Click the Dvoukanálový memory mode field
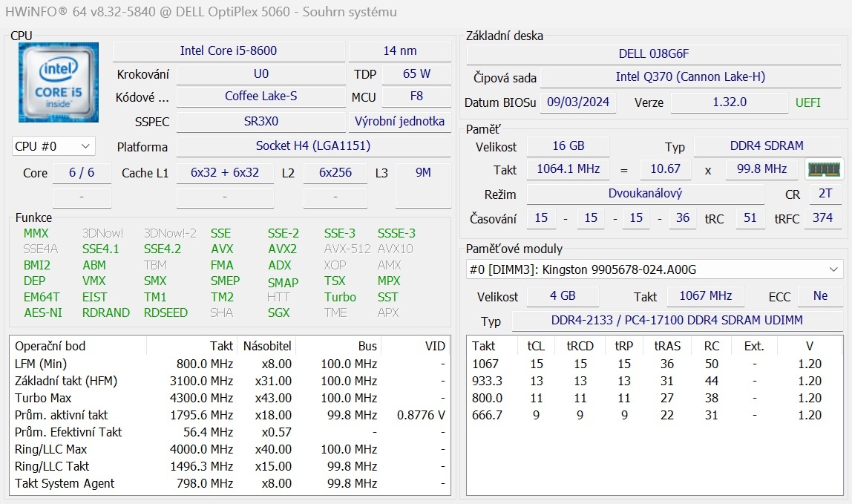Image resolution: width=852 pixels, height=504 pixels. click(x=644, y=193)
